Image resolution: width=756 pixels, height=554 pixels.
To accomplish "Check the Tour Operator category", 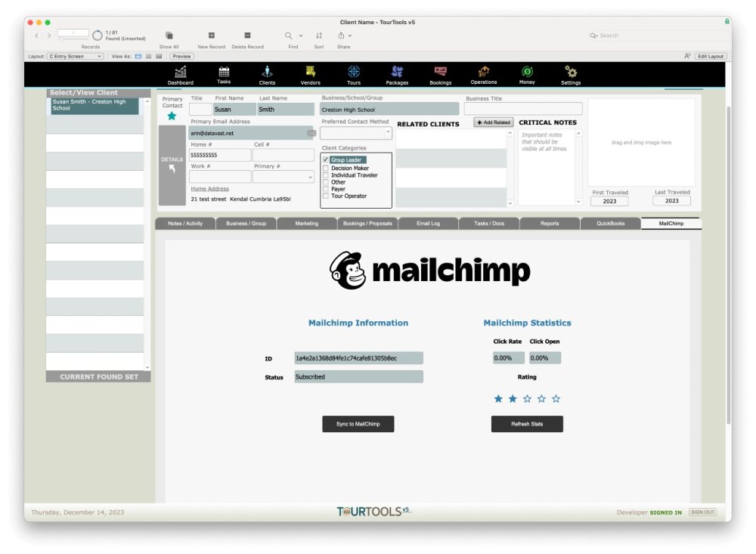I will [326, 196].
